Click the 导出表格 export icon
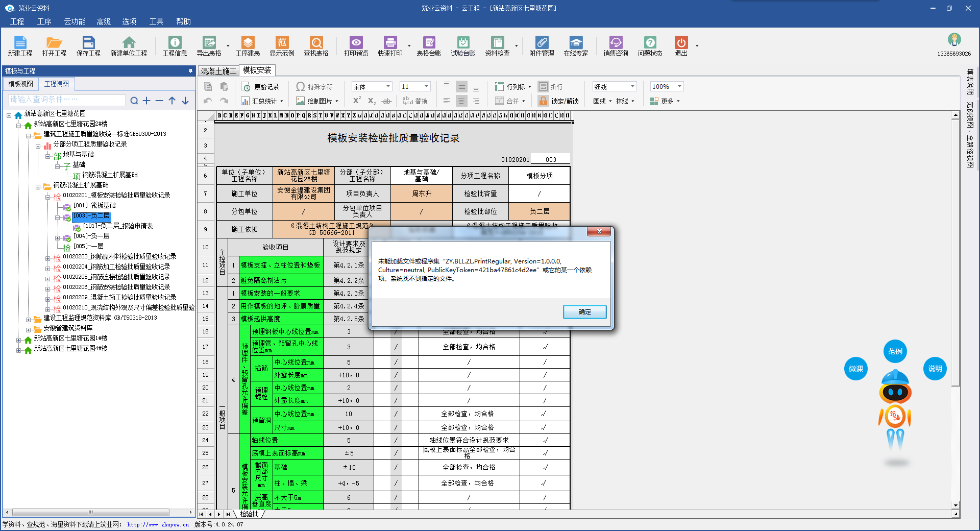Image resolution: width=980 pixels, height=531 pixels. 209,45
